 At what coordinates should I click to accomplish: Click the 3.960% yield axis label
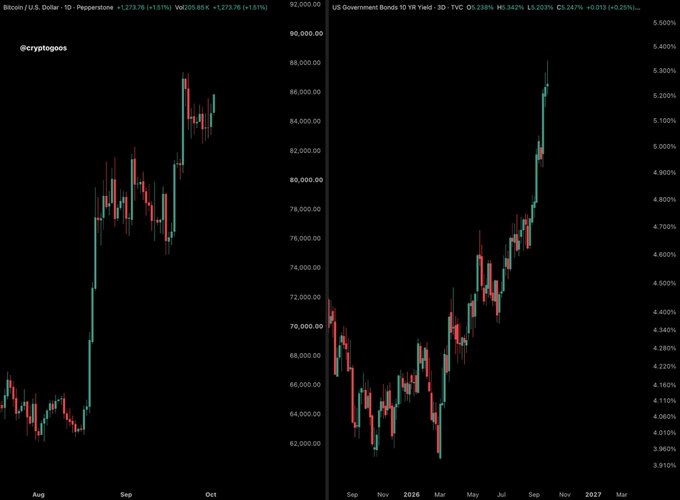point(664,449)
